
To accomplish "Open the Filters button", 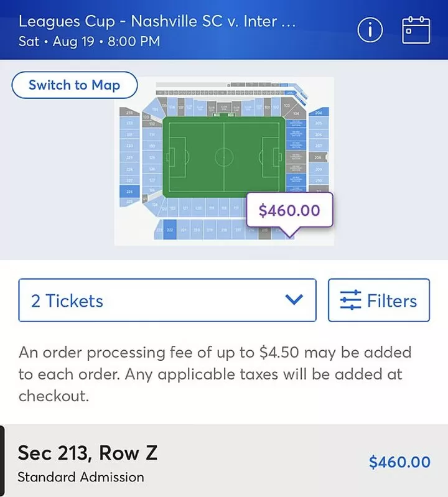I will click(x=379, y=300).
